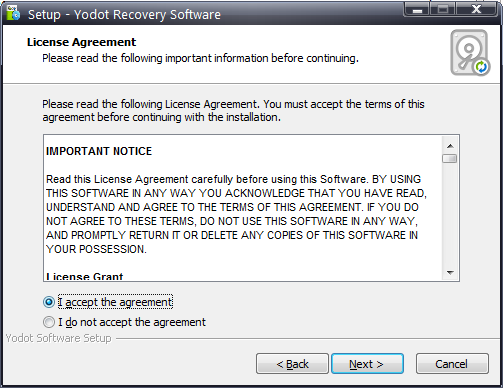Click the setup installer icon in title bar
503x388 pixels.
[x=13, y=13]
